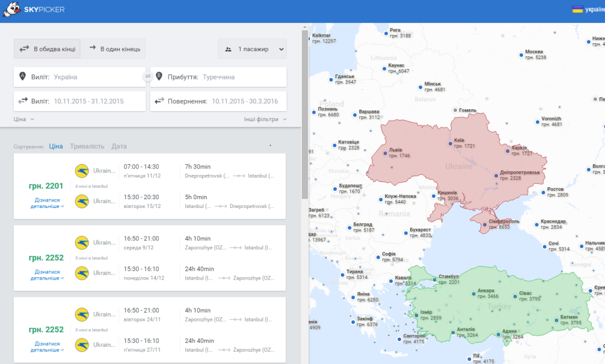Viewport: 605px width, 364px height.
Task: Expand details for the first грн. 2252 flight
Action: (x=47, y=275)
